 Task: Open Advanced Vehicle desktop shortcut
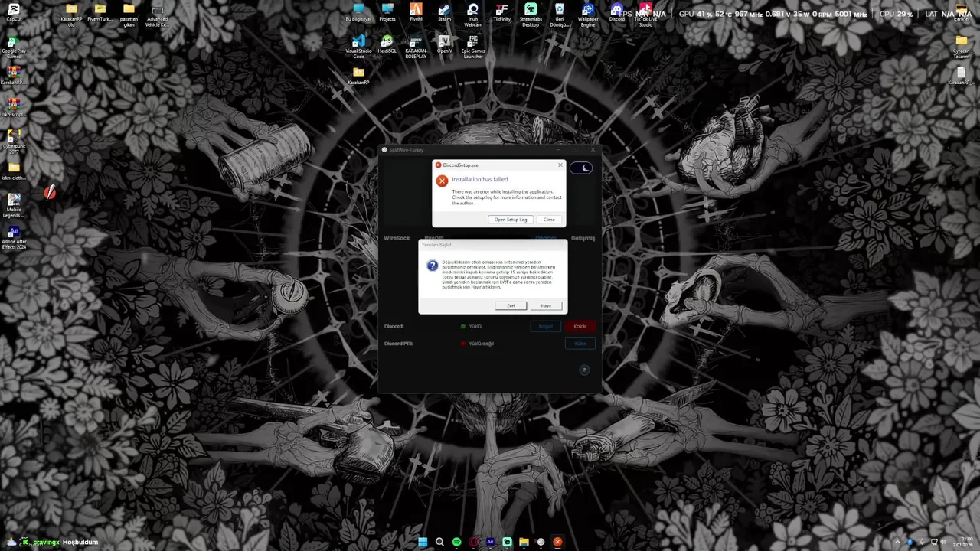click(x=157, y=15)
